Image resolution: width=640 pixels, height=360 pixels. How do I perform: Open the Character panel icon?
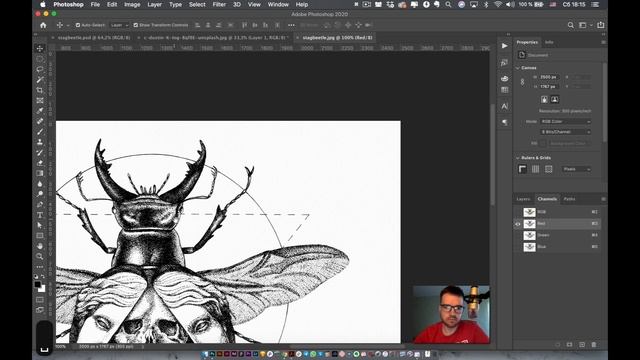[x=505, y=107]
